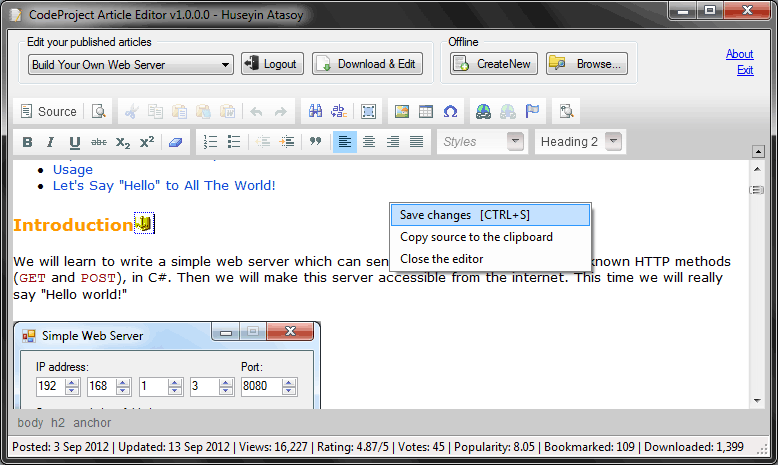Expand the published articles combo box

[131, 65]
